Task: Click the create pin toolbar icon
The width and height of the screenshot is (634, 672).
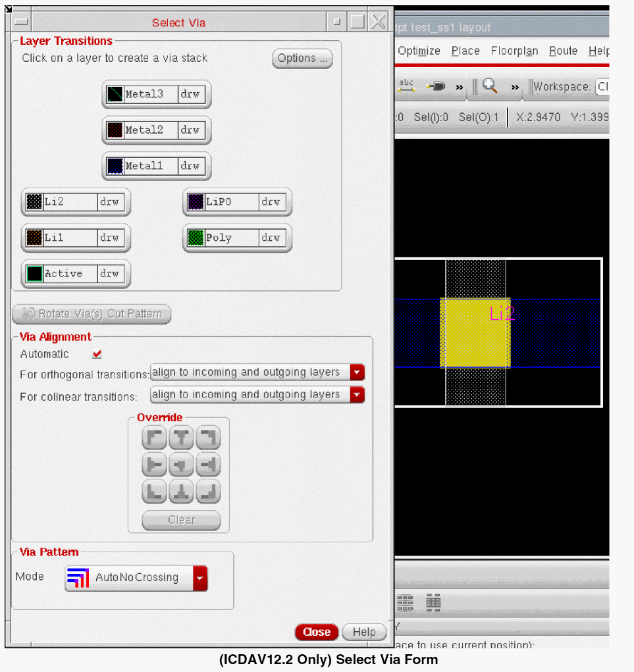Action: [436, 86]
